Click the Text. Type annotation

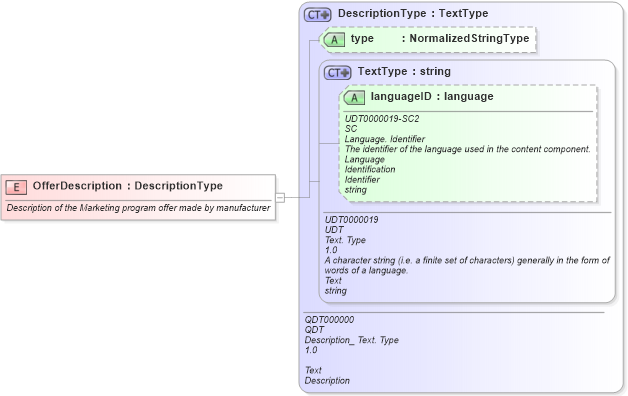click(x=345, y=240)
